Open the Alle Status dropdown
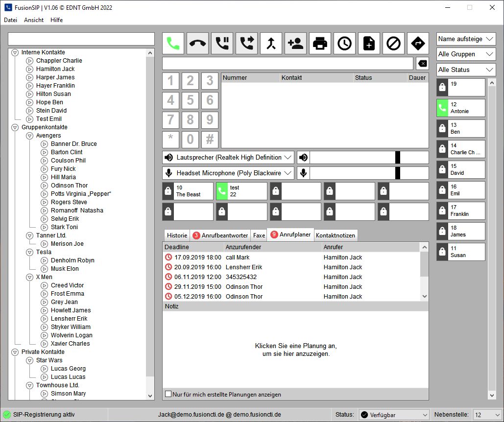This screenshot has height=422, width=504. (466, 70)
